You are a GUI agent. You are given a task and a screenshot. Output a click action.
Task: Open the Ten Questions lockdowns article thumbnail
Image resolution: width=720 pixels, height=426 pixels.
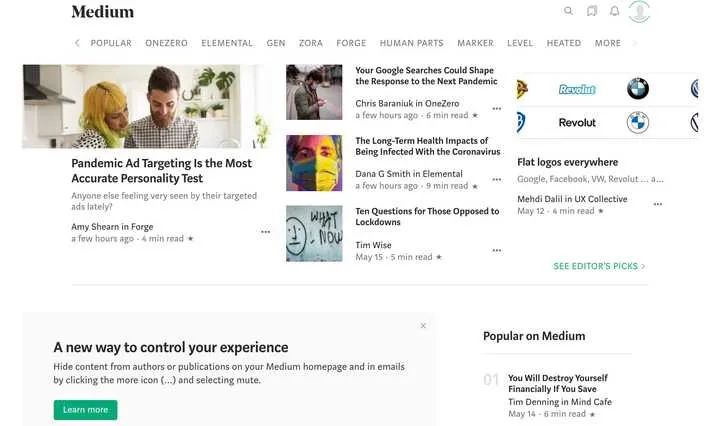tap(314, 233)
